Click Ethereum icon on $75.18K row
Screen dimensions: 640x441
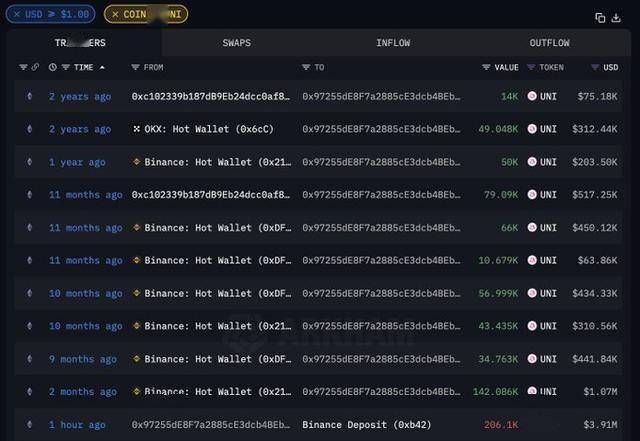click(29, 96)
